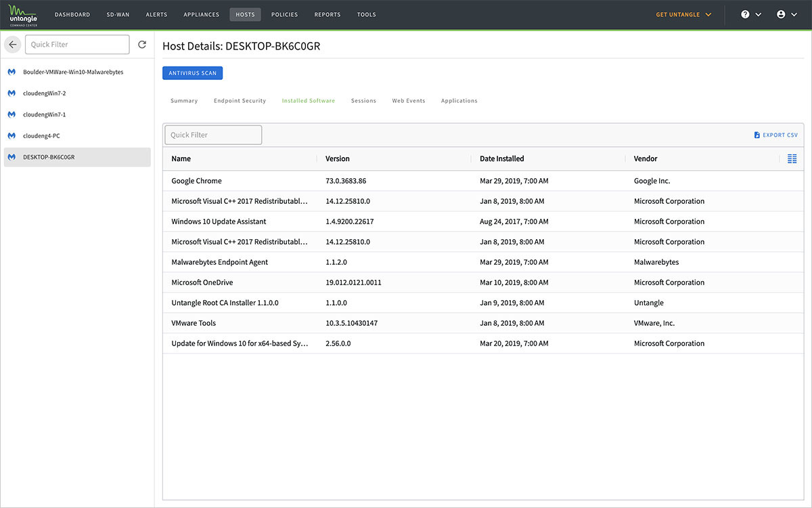The width and height of the screenshot is (812, 508).
Task: Open the column chooser grid icon
Action: point(792,158)
